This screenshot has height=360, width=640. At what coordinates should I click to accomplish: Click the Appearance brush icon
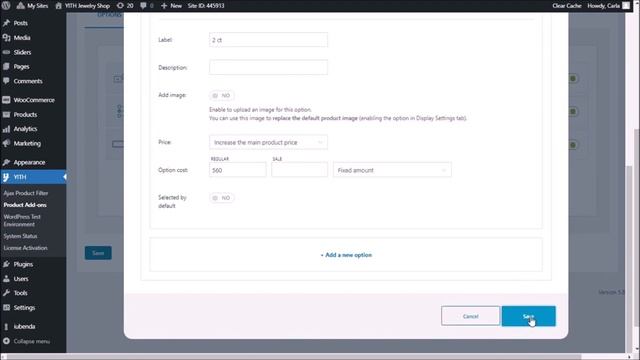(x=6, y=162)
